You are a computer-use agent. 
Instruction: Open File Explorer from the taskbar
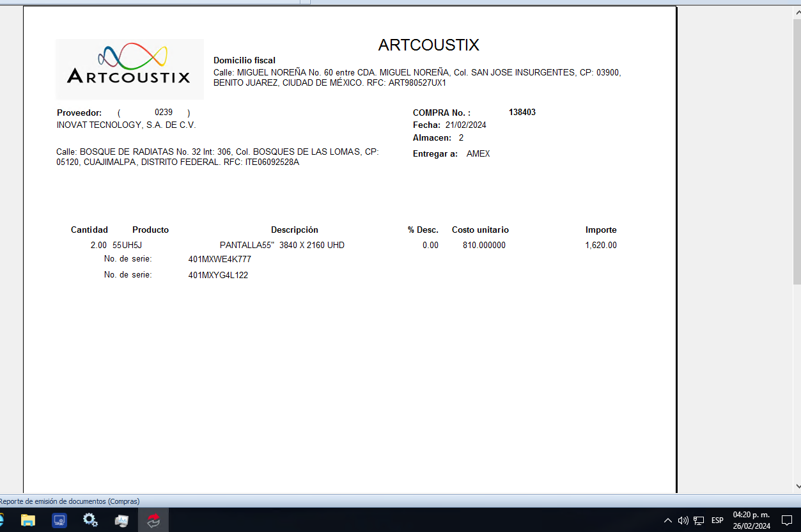[x=27, y=520]
